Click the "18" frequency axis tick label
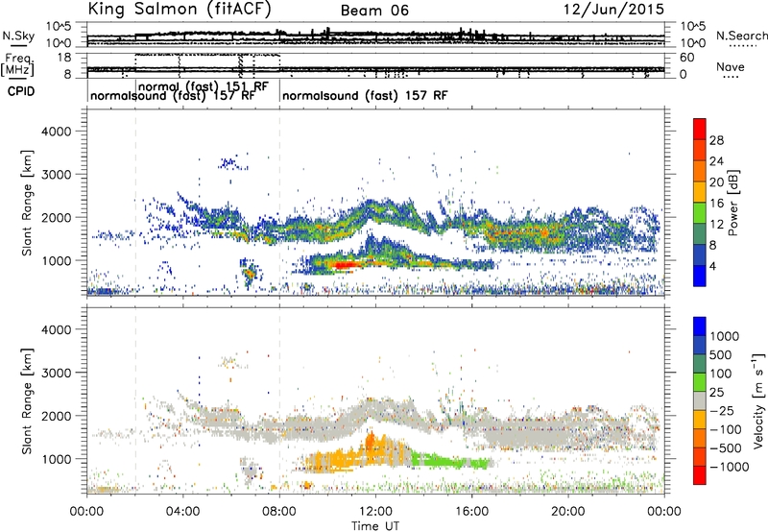 click(65, 58)
